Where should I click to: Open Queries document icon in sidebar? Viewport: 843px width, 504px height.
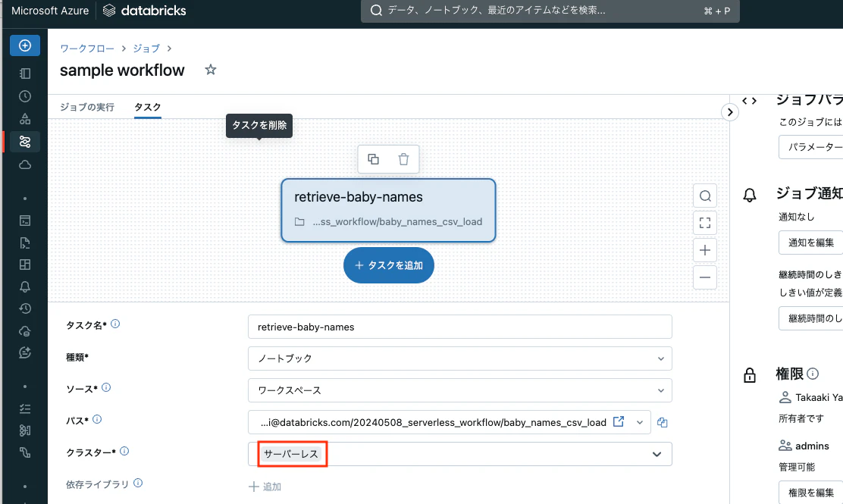25,243
